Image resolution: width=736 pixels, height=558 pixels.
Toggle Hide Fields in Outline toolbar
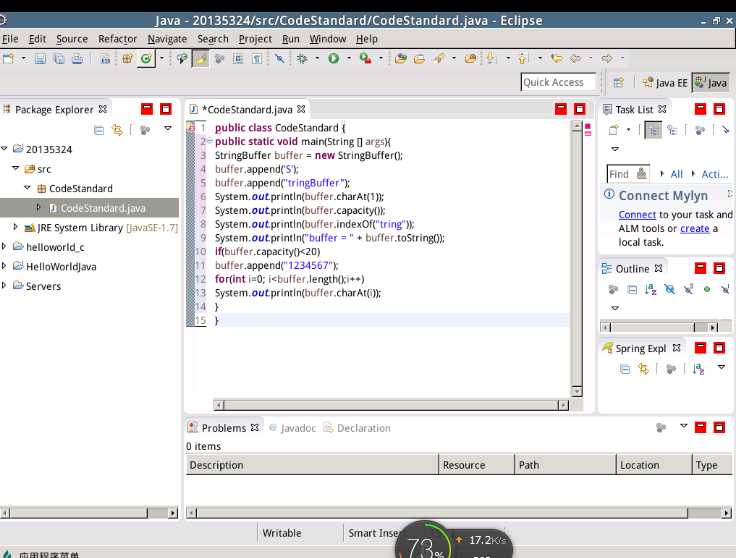tap(669, 289)
